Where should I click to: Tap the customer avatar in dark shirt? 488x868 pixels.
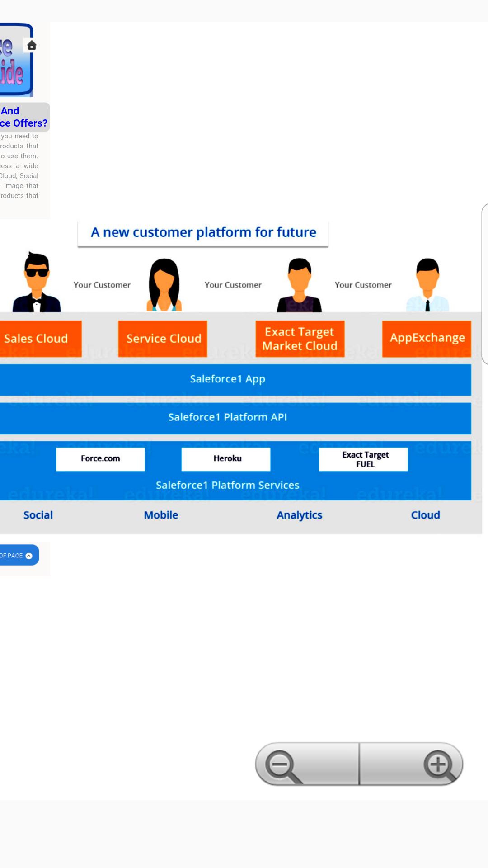point(299,285)
